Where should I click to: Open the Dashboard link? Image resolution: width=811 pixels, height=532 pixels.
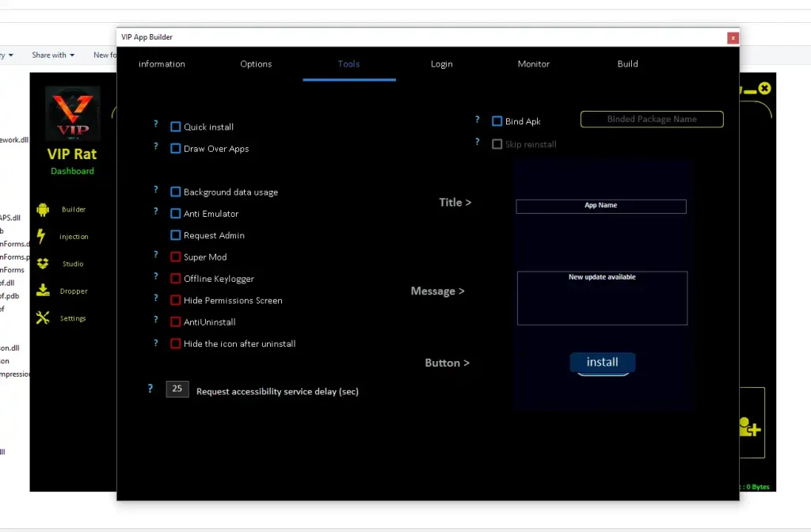72,171
